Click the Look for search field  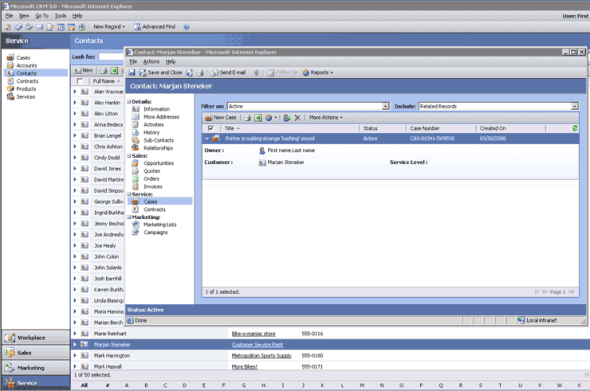click(112, 57)
